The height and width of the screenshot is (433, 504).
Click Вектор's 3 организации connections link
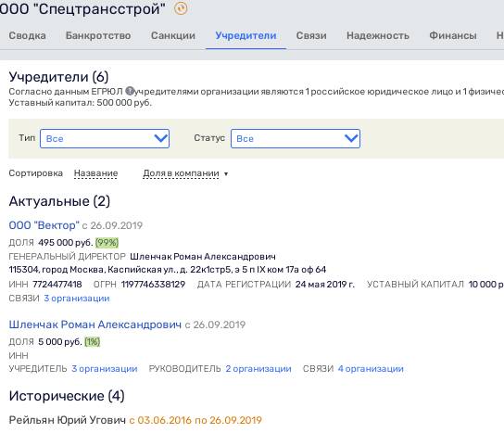pyautogui.click(x=77, y=299)
